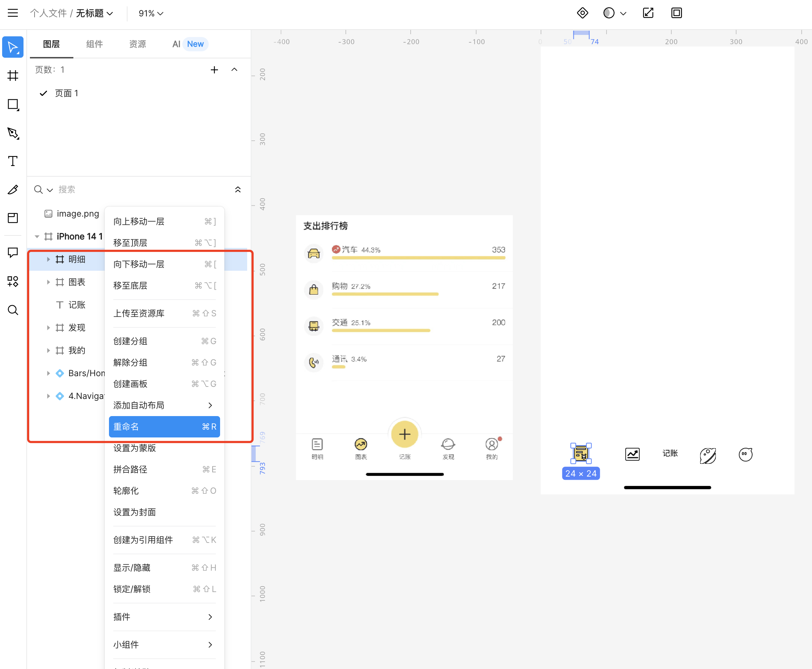This screenshot has width=812, height=669.
Task: Click the Pencil/Draw tool icon
Action: coord(13,189)
